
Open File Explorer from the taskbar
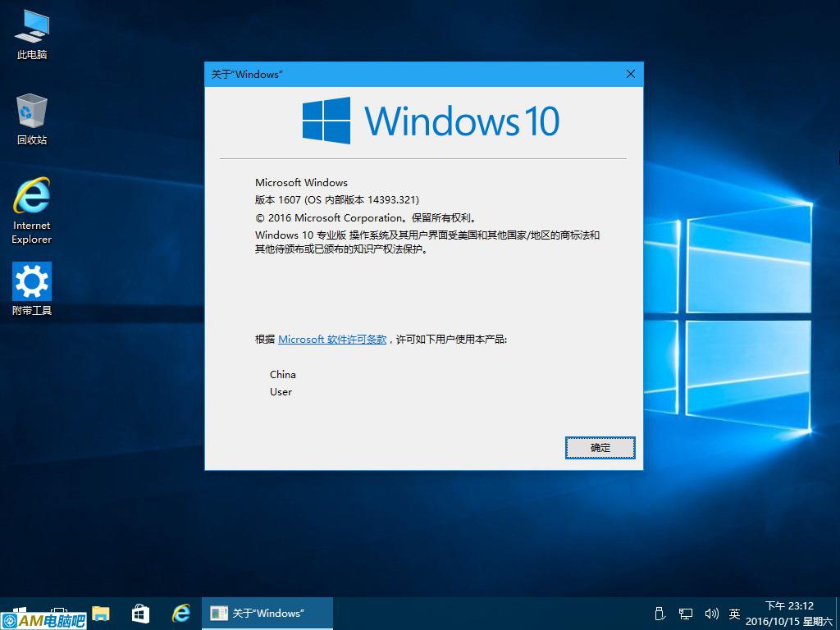[100, 614]
